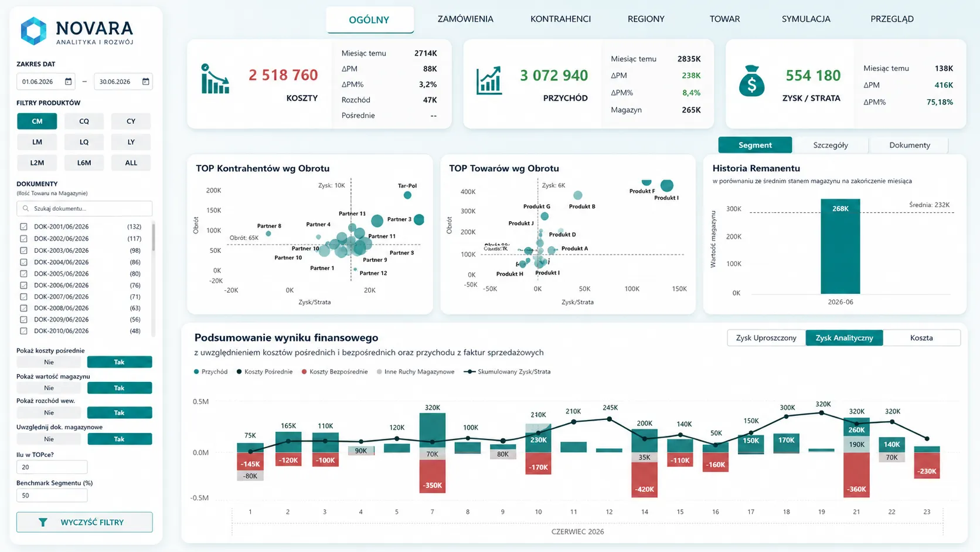
Task: Set Pokaż koszty pośrednie to Nie
Action: [49, 362]
